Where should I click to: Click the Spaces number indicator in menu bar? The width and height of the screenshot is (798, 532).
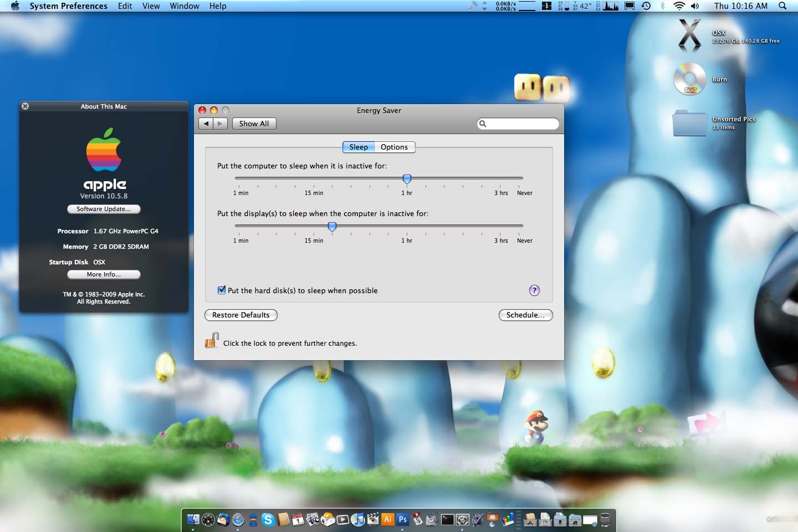tap(546, 6)
